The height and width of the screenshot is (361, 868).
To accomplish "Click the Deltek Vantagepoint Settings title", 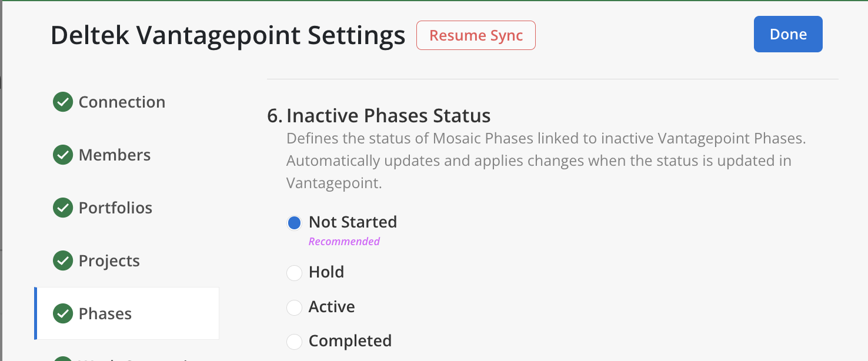I will (x=228, y=35).
